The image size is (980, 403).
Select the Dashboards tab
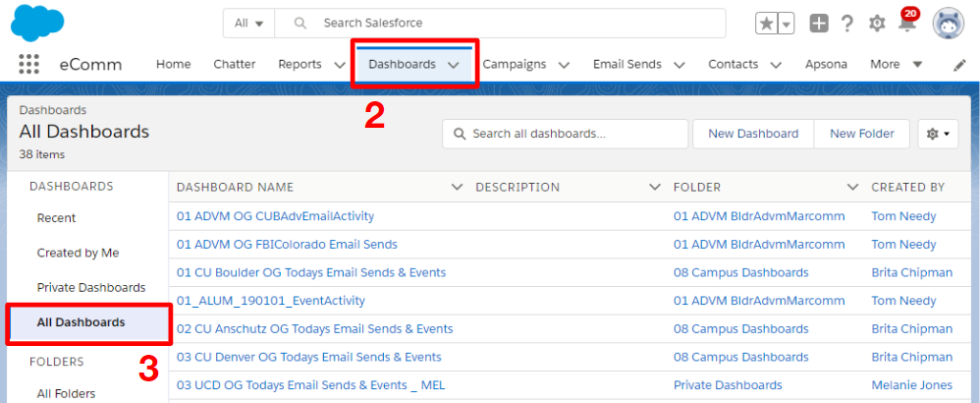pos(402,64)
